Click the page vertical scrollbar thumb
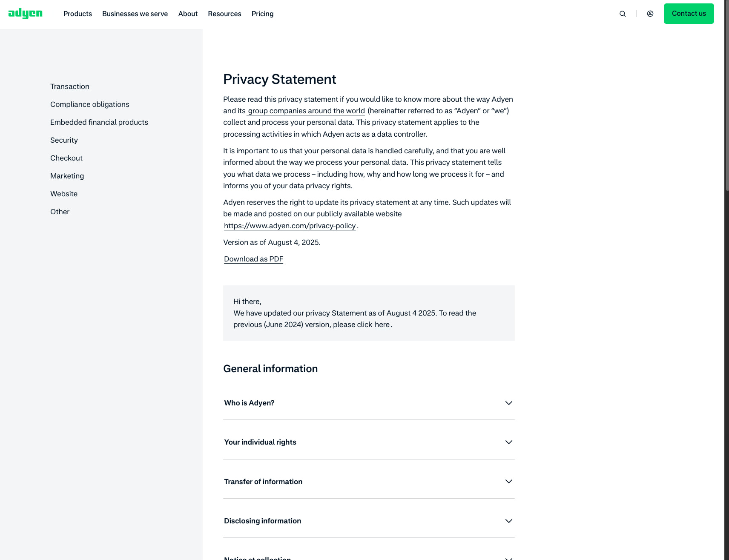Image resolution: width=729 pixels, height=560 pixels. 726,96
